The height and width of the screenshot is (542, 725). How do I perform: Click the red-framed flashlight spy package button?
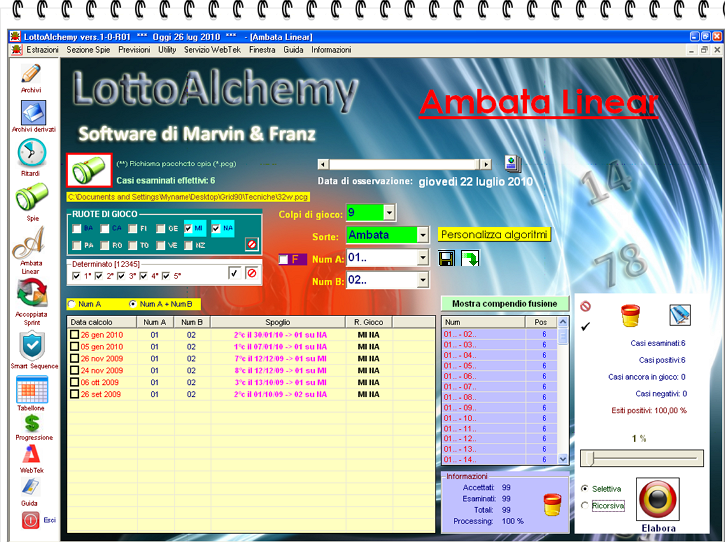89,170
